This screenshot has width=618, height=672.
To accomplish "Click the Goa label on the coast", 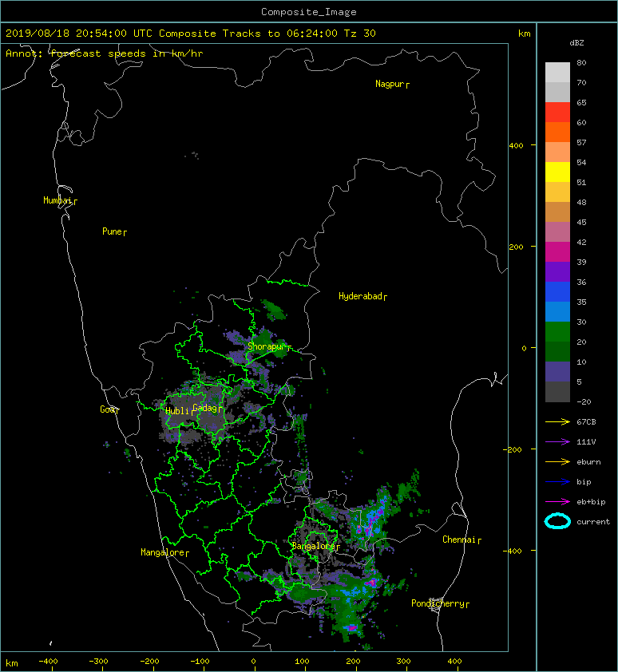I will point(109,409).
